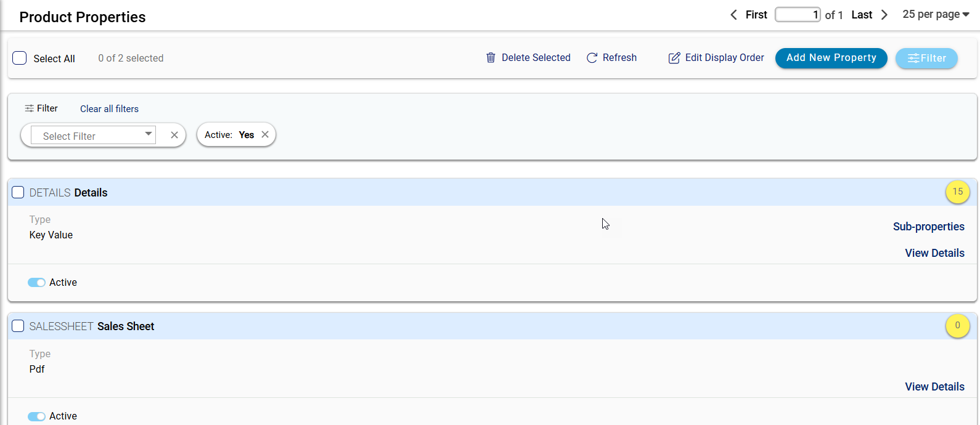
Task: Tick the DETAILS property checkbox
Action: [18, 193]
